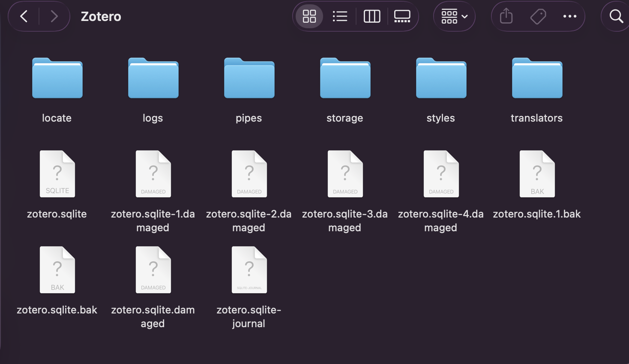Image resolution: width=629 pixels, height=364 pixels.
Task: Go back with the left chevron button
Action: point(24,17)
